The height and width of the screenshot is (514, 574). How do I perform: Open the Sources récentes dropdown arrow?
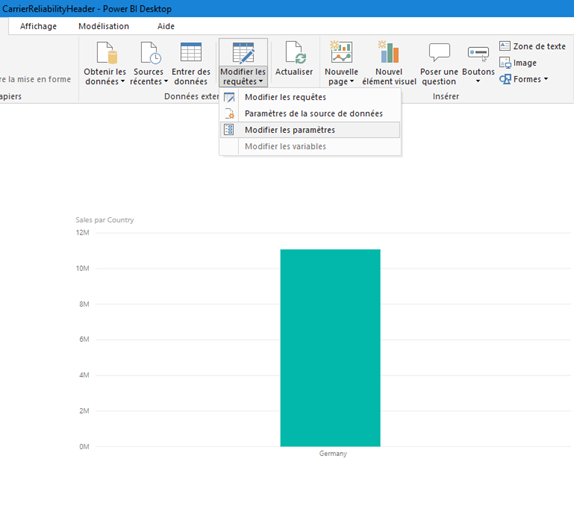(x=166, y=81)
